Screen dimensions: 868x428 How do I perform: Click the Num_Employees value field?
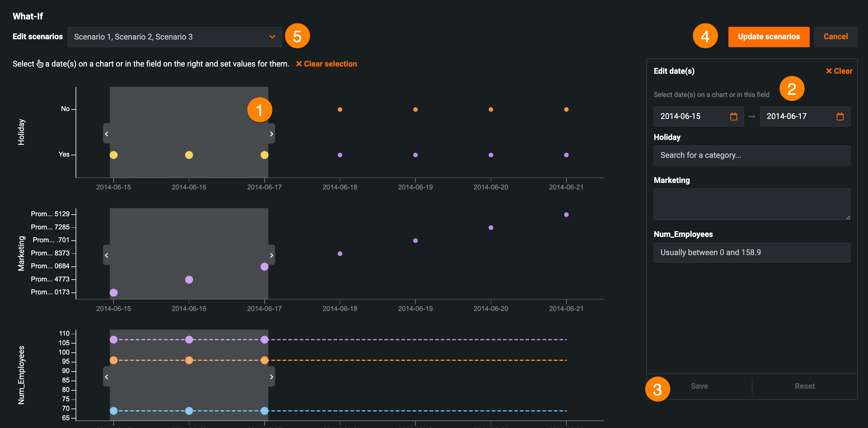tap(751, 252)
